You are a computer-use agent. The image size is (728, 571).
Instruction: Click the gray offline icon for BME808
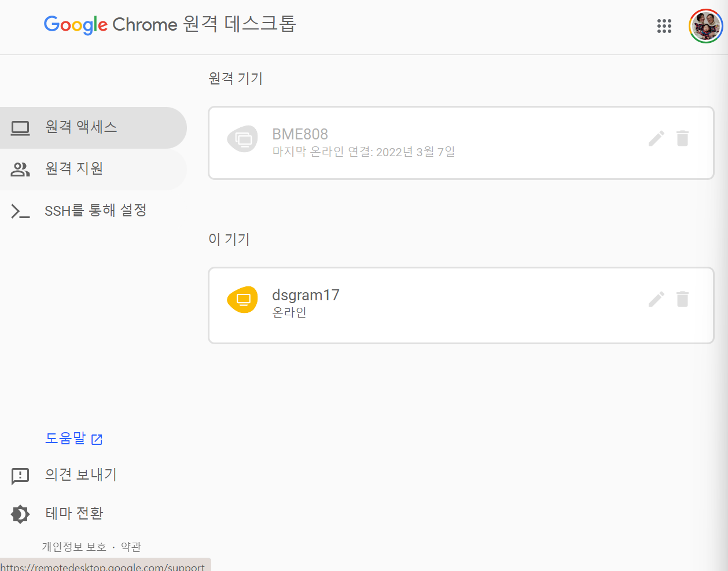pyautogui.click(x=242, y=139)
